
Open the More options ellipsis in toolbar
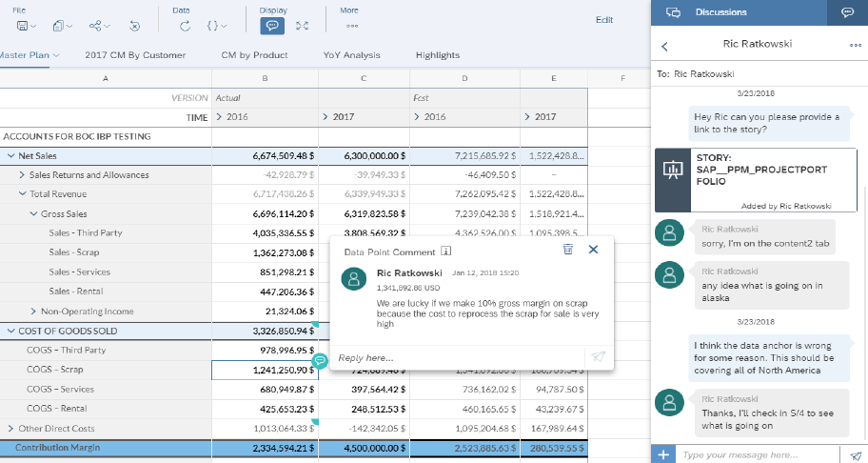pos(352,26)
